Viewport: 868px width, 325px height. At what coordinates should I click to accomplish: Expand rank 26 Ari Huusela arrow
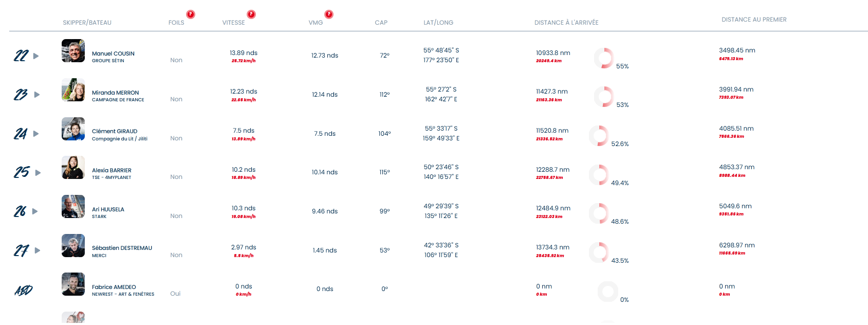click(35, 211)
